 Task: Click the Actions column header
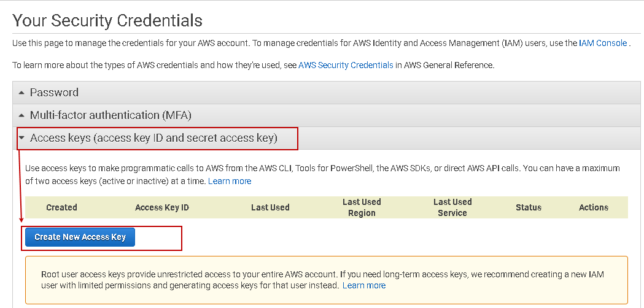(594, 207)
